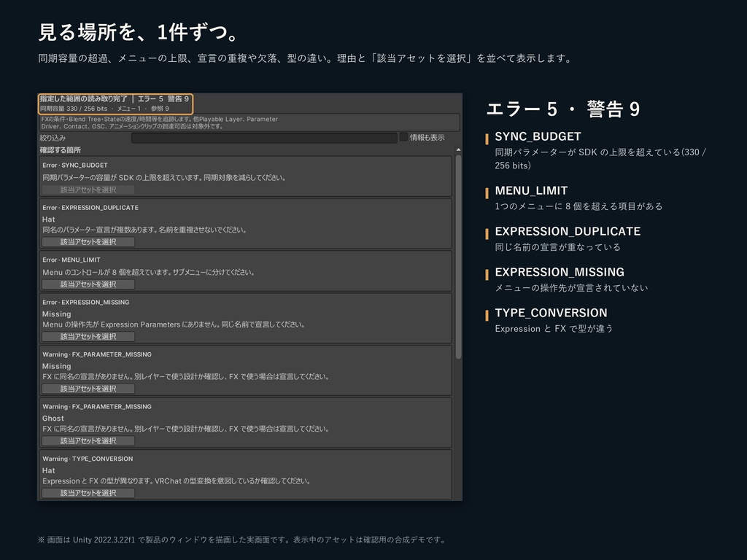Click the 'Error · EXPRESSION_DUPLICATE' row header
747x560 pixels.
click(90, 208)
